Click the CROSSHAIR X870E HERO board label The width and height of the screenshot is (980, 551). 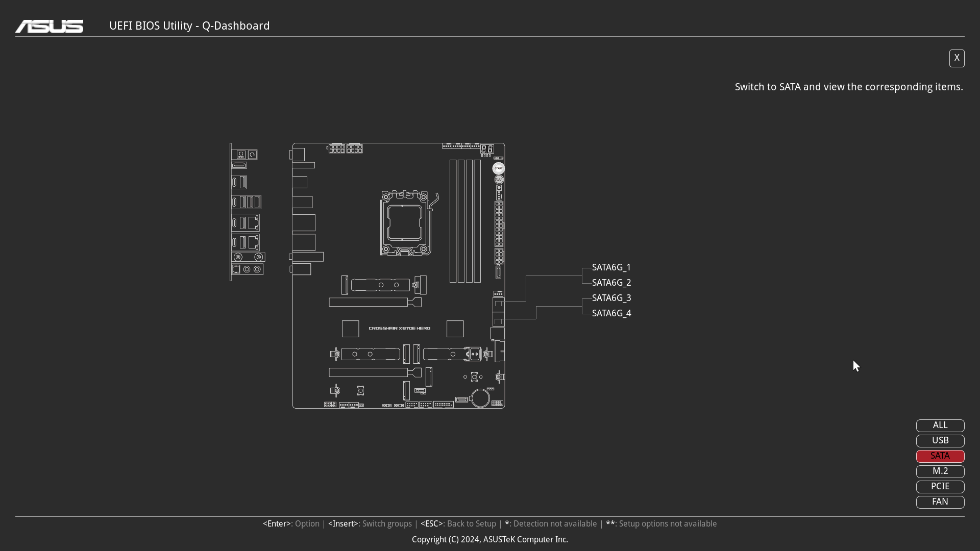pos(400,329)
